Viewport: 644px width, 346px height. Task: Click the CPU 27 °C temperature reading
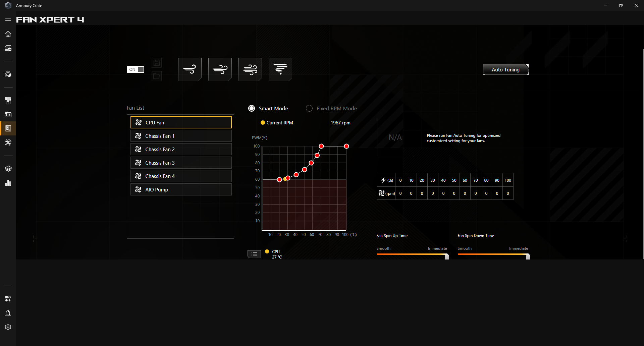tap(277, 254)
